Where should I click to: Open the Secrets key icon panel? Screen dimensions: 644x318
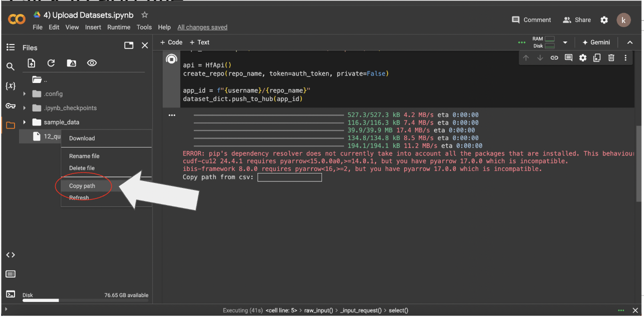pyautogui.click(x=10, y=105)
